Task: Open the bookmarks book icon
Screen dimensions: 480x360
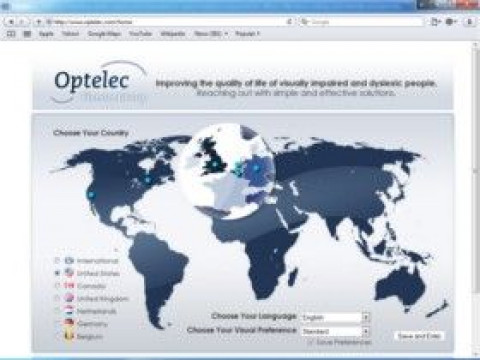Action: pyautogui.click(x=11, y=34)
